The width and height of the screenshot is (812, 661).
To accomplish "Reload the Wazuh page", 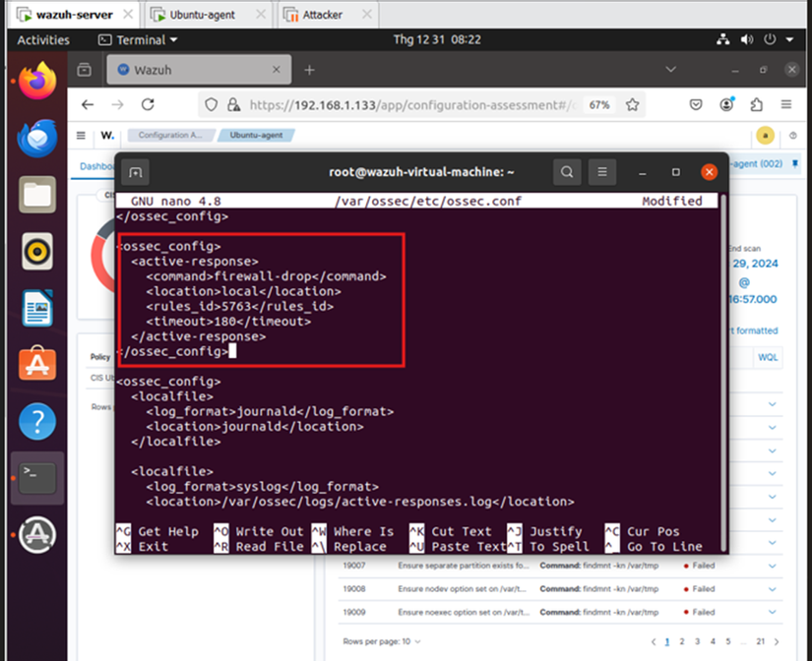I will (x=148, y=105).
